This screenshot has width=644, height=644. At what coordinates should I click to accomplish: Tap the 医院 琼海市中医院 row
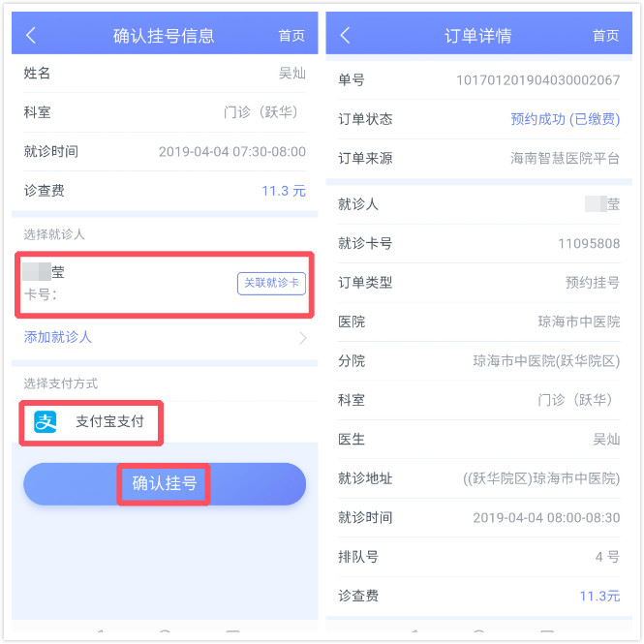(x=479, y=322)
